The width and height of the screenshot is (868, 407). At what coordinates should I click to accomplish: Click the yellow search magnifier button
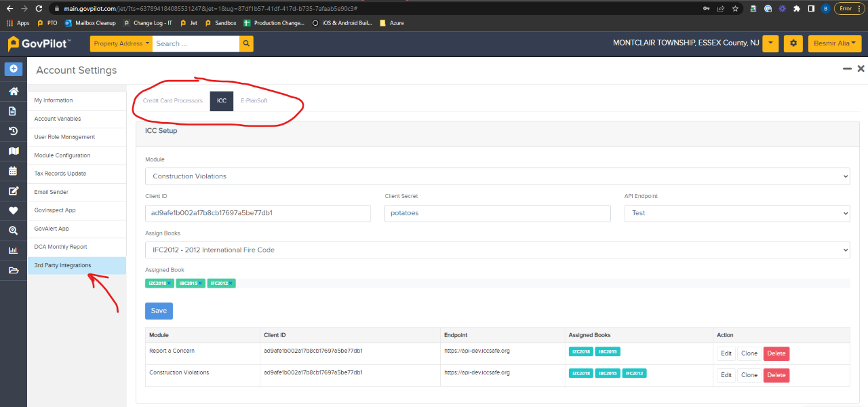click(246, 44)
